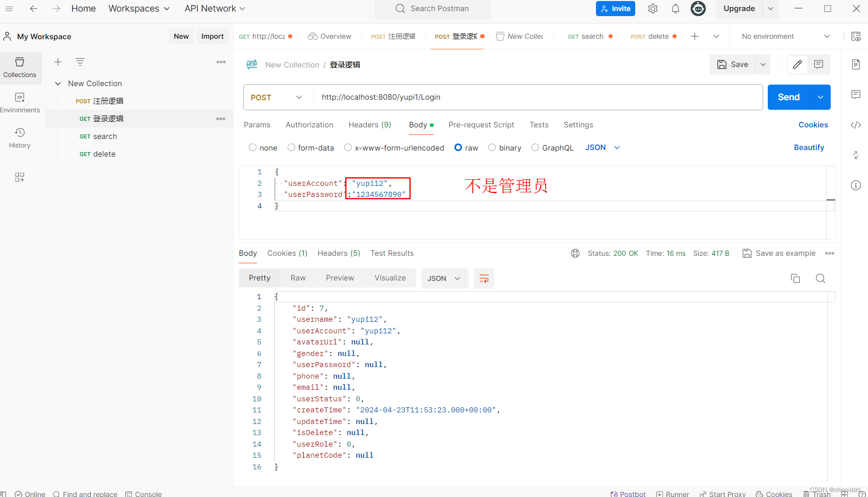
Task: Switch response view to Raw
Action: pyautogui.click(x=298, y=278)
